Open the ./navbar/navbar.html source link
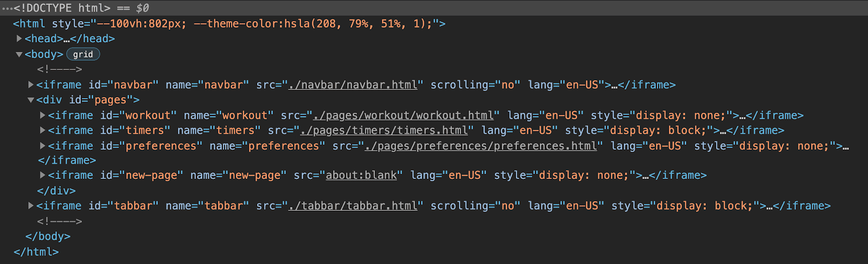This screenshot has width=868, height=264. pos(353,85)
